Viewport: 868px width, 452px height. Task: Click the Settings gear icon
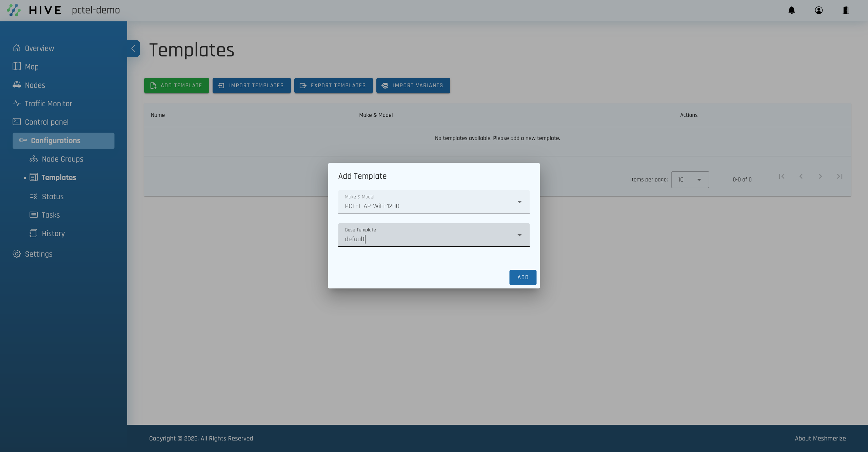coord(17,254)
